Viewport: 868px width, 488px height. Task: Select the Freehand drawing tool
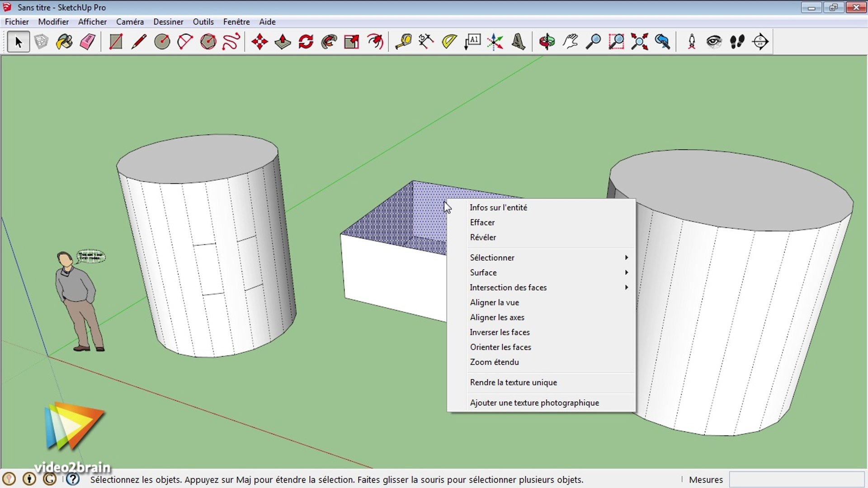click(x=231, y=42)
